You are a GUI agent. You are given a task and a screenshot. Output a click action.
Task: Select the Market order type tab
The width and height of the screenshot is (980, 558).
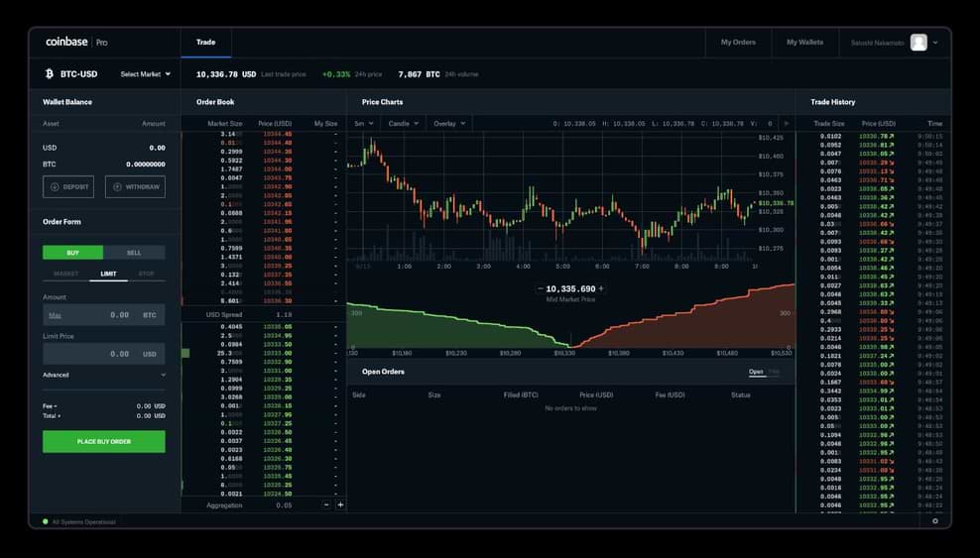[66, 274]
